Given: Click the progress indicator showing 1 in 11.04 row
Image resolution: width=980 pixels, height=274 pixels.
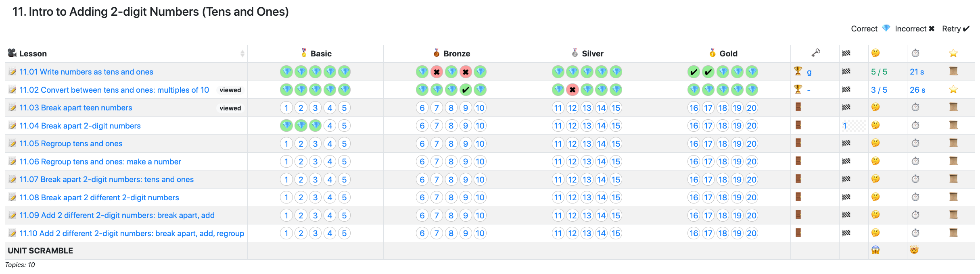Looking at the screenshot, I should (845, 126).
